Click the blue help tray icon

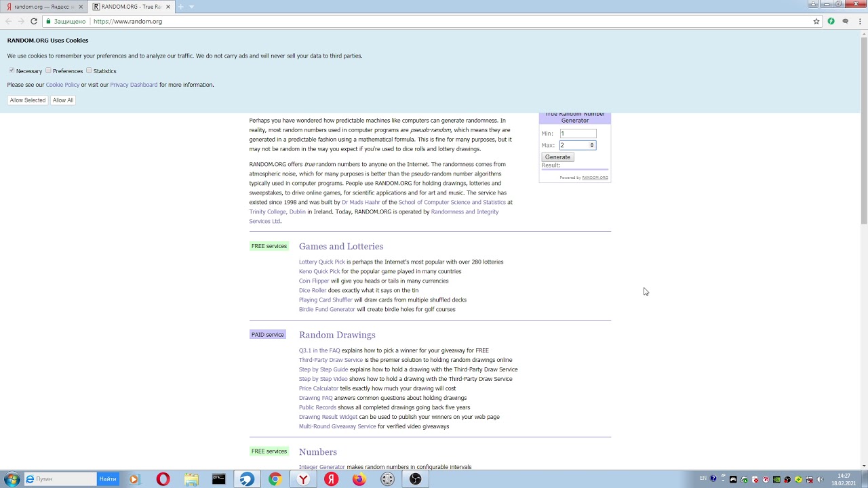click(713, 479)
